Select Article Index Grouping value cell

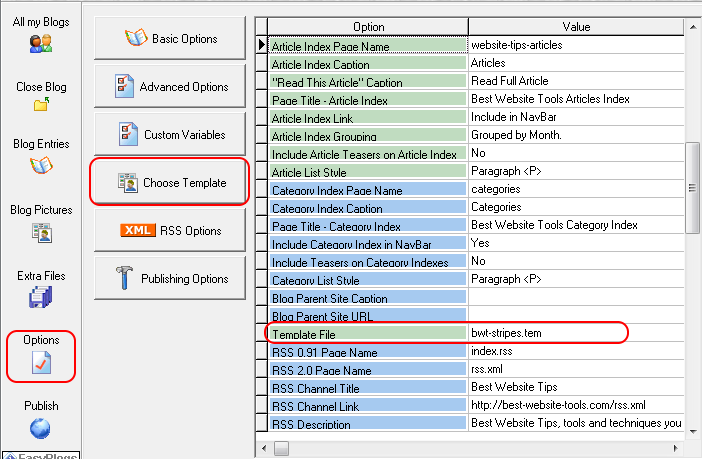pos(575,135)
